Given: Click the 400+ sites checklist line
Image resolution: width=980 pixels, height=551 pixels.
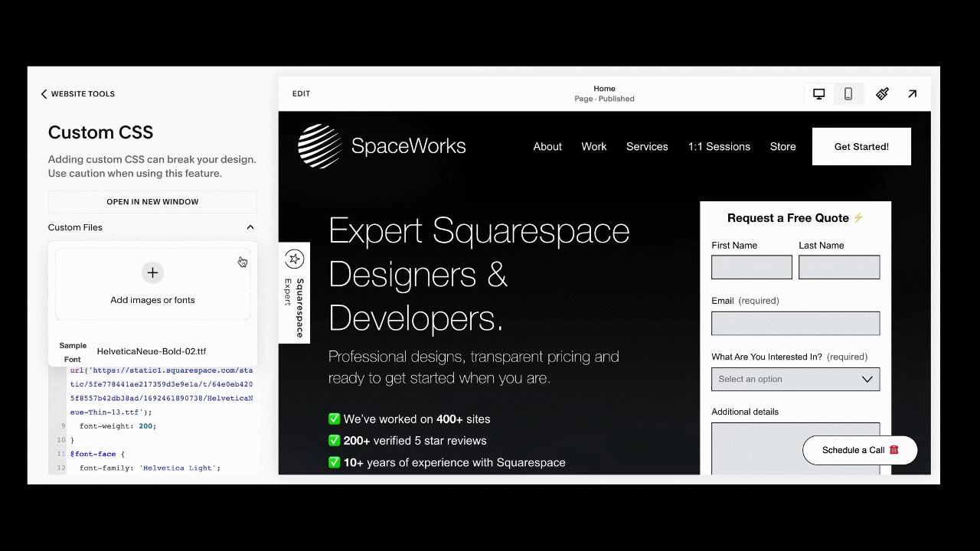Looking at the screenshot, I should coord(409,419).
